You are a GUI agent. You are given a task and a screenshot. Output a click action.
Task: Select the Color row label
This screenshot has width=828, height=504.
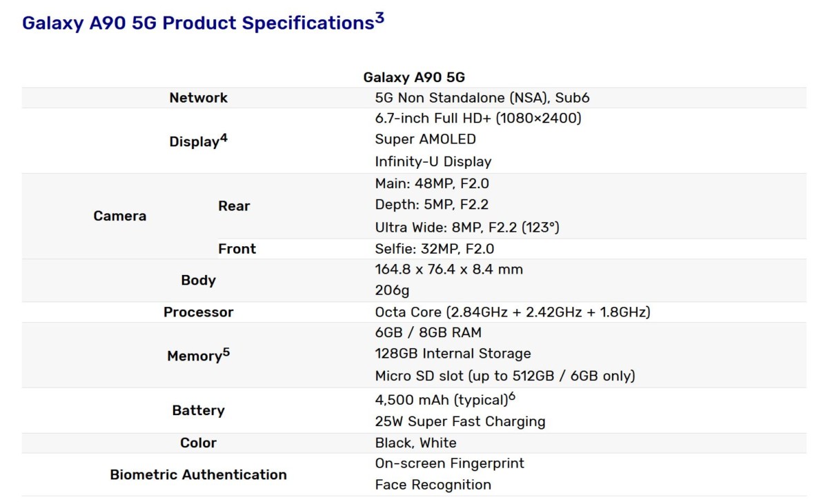(198, 443)
